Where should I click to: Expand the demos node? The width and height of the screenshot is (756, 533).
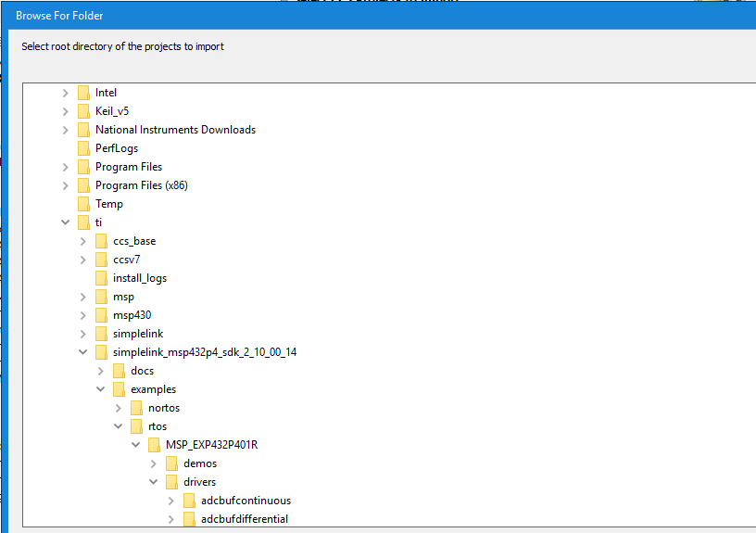(154, 464)
